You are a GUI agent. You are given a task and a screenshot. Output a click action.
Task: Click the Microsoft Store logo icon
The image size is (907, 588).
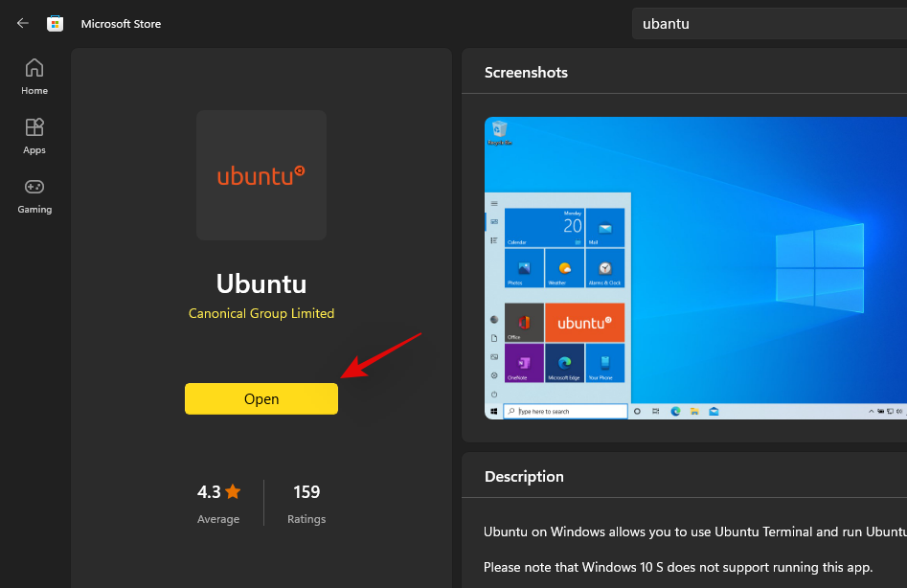click(x=55, y=24)
